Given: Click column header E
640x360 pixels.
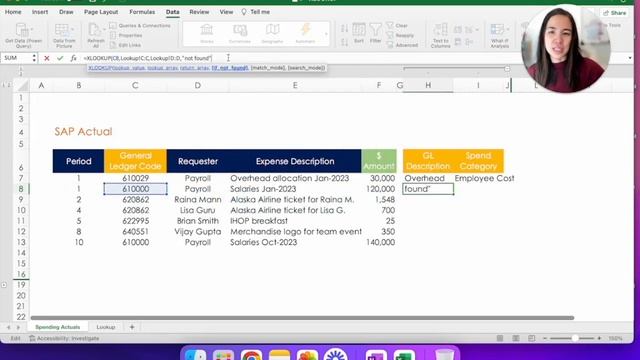Looking at the screenshot, I should coord(295,86).
